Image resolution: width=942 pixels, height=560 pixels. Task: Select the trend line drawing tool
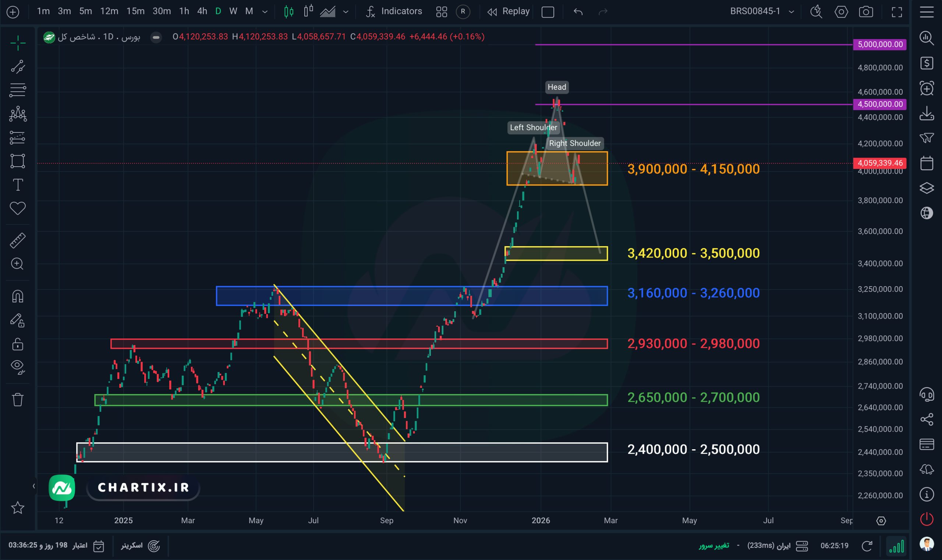click(x=17, y=67)
